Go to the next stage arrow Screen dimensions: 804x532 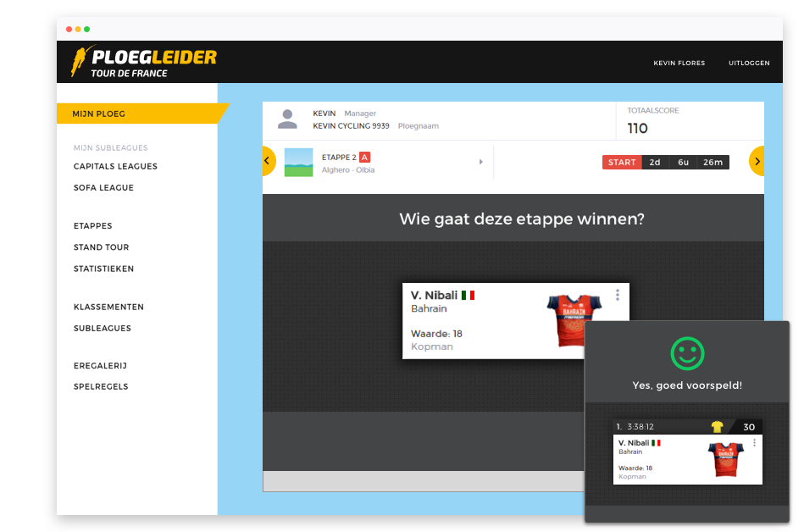click(x=757, y=161)
